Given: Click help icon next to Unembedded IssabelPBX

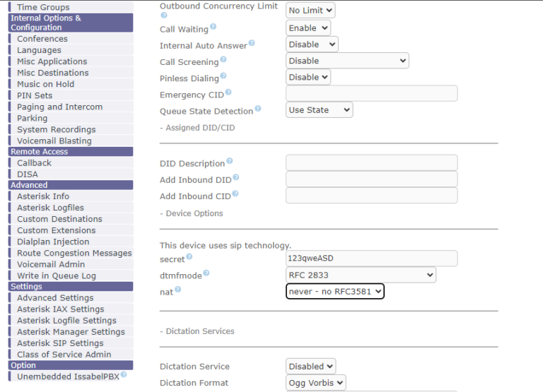Looking at the screenshot, I should click(x=124, y=375).
